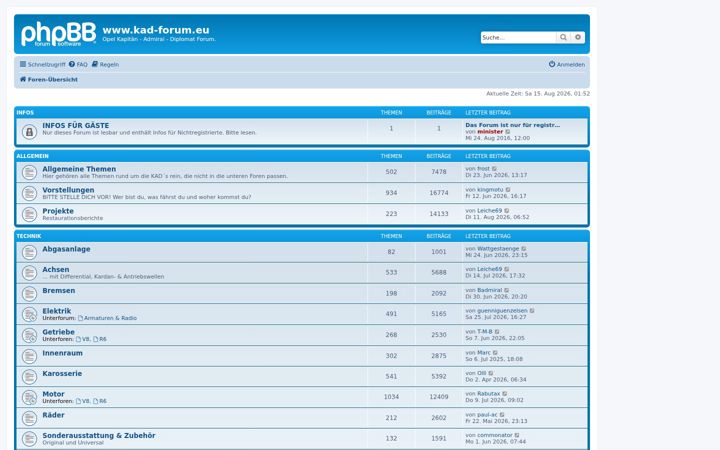View profile of user Badmiral
Image resolution: width=720 pixels, height=450 pixels.
coord(489,290)
